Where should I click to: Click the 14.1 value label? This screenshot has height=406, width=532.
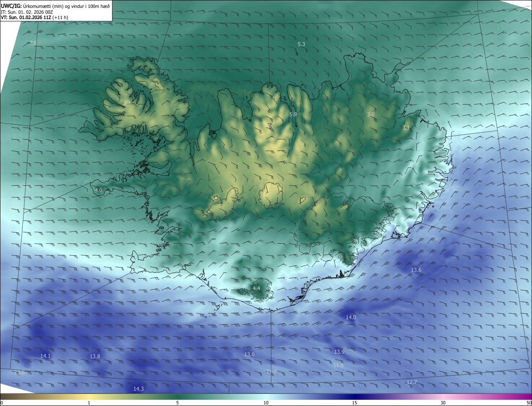[x=45, y=356]
